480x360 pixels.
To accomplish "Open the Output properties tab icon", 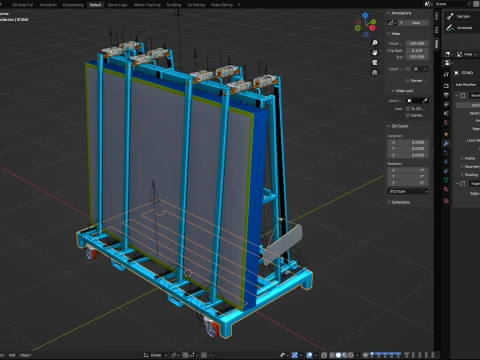I will coord(446,95).
